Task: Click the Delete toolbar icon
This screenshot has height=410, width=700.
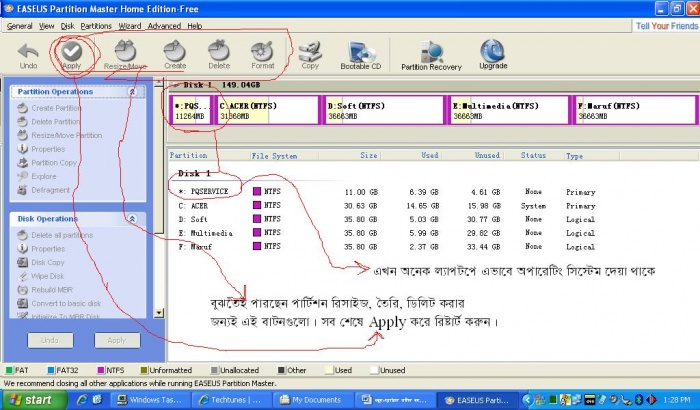Action: point(219,55)
